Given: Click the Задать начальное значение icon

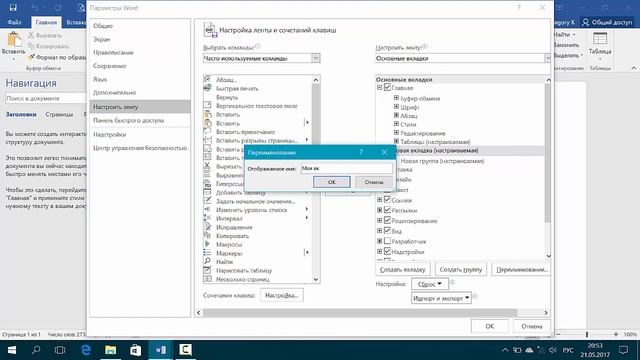Looking at the screenshot, I should pyautogui.click(x=207, y=201).
